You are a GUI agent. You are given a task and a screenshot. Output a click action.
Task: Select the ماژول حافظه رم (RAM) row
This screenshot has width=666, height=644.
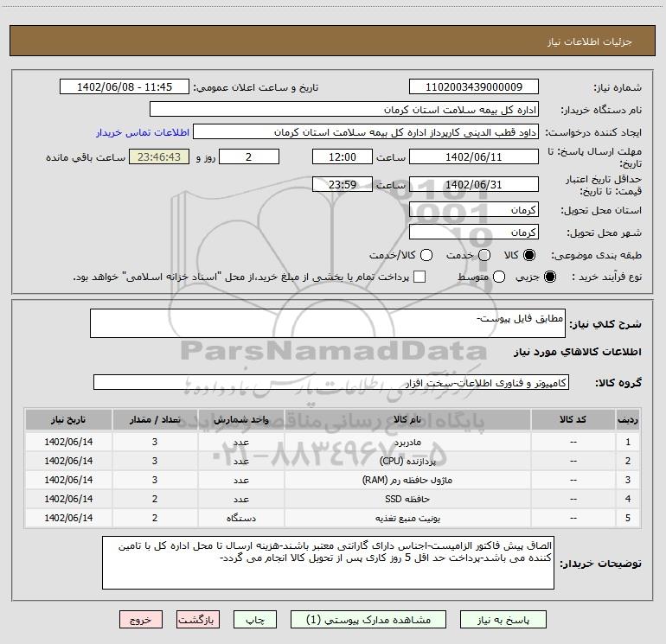click(333, 480)
